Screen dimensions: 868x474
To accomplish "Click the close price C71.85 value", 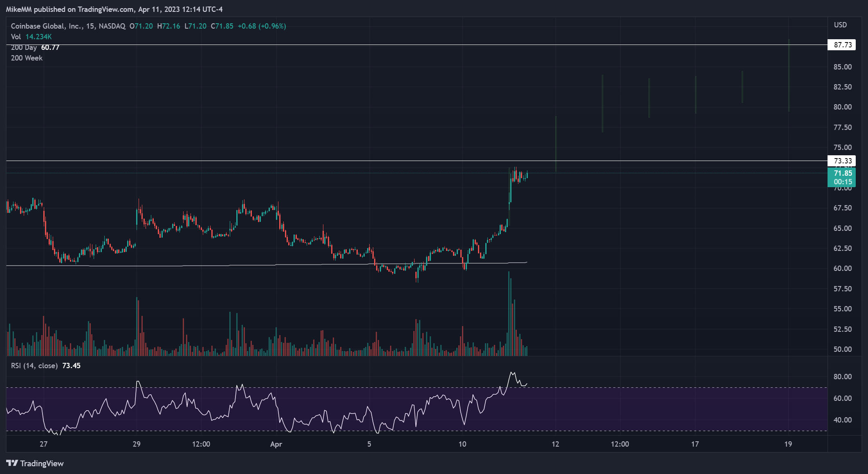I will tap(222, 26).
